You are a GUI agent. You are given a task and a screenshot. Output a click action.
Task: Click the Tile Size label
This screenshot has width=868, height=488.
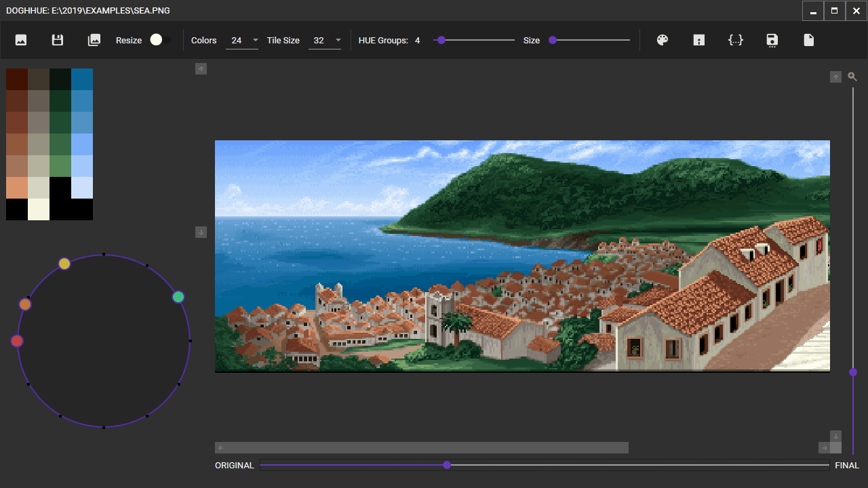pos(283,41)
